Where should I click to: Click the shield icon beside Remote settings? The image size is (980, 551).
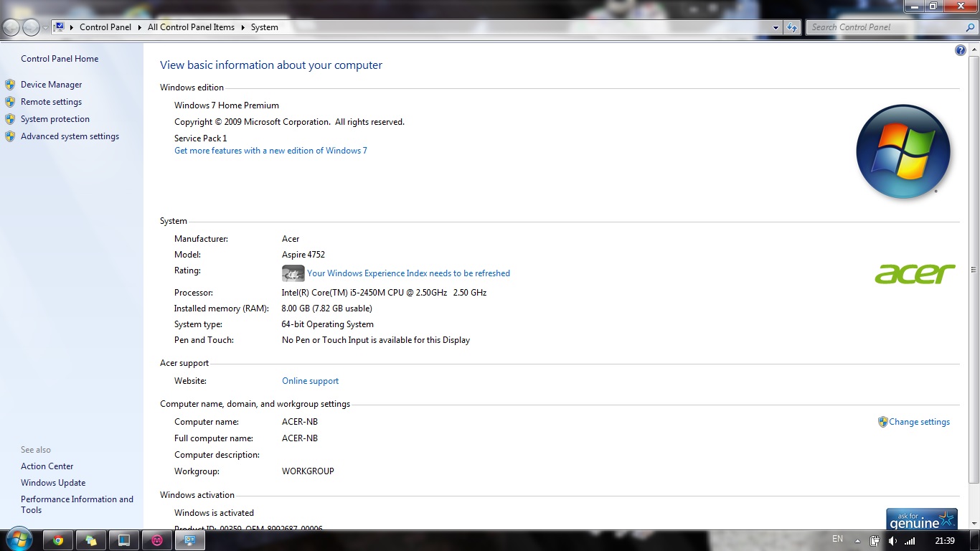(10, 102)
